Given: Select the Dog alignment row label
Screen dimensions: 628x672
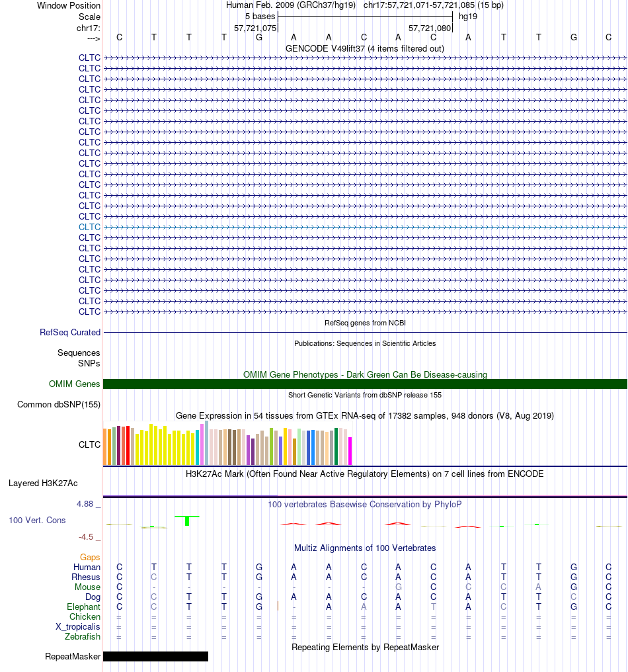Looking at the screenshot, I should [x=93, y=597].
